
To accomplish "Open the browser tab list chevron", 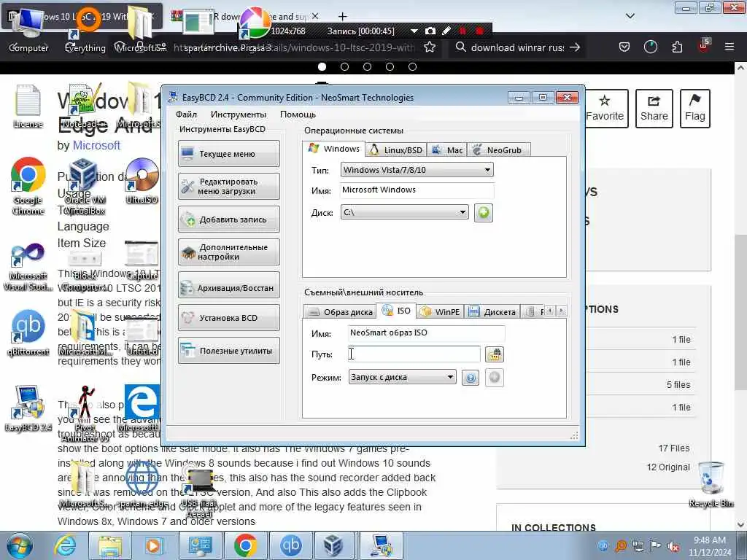I will (x=630, y=16).
